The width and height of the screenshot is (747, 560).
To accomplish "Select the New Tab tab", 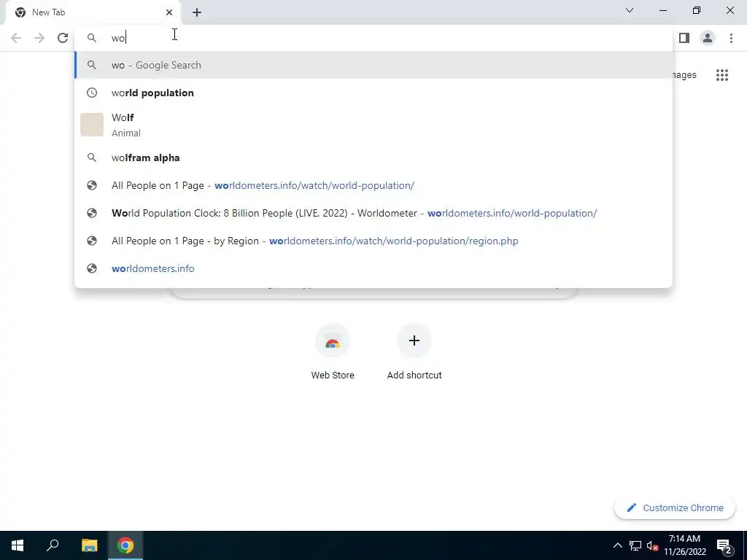I will click(94, 12).
